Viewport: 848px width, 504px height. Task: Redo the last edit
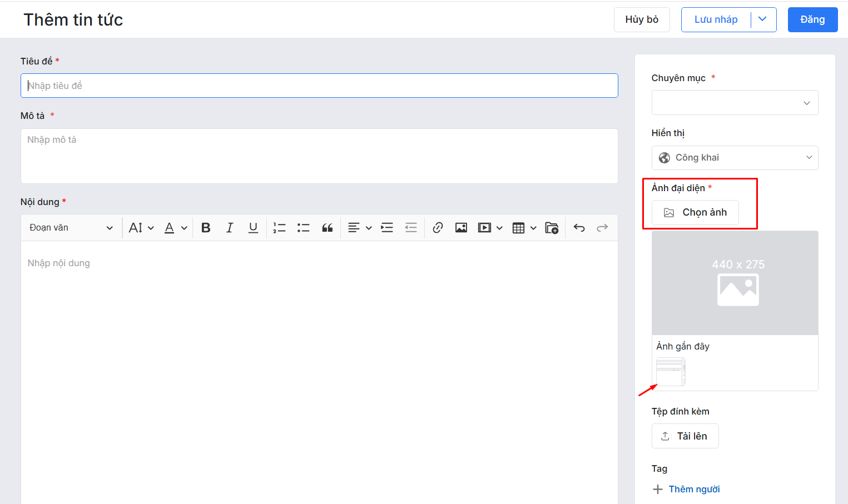(x=602, y=228)
